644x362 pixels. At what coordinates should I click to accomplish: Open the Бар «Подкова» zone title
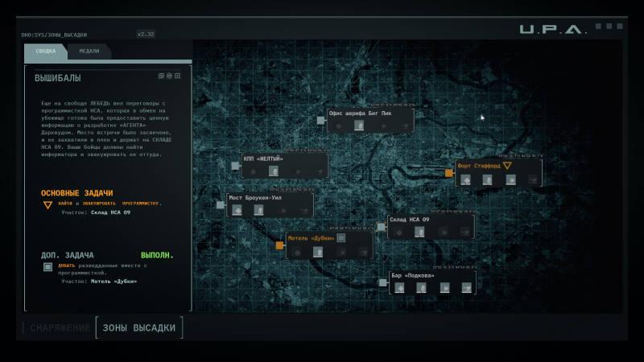pyautogui.click(x=413, y=275)
